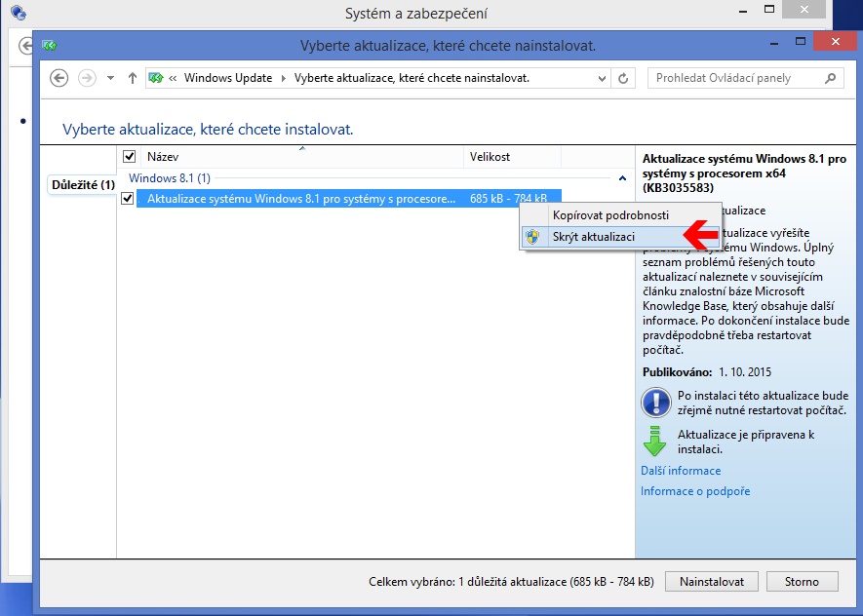Uncheck the KB3035583 update checkbox
The height and width of the screenshot is (616, 863).
[127, 199]
